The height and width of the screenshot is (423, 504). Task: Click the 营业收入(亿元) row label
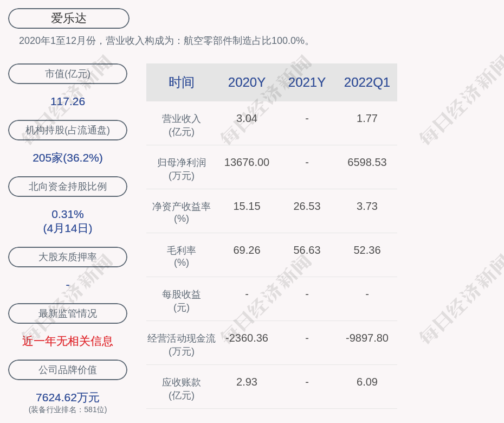pos(181,125)
